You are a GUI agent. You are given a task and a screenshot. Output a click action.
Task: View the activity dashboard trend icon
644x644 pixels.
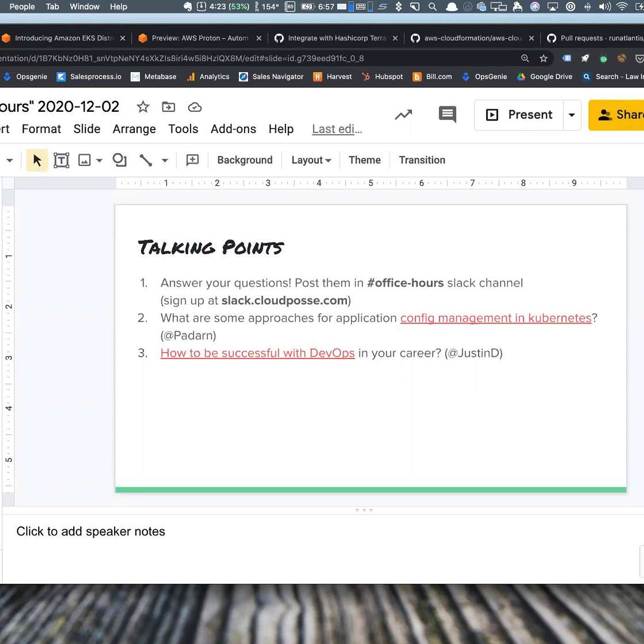(x=403, y=115)
